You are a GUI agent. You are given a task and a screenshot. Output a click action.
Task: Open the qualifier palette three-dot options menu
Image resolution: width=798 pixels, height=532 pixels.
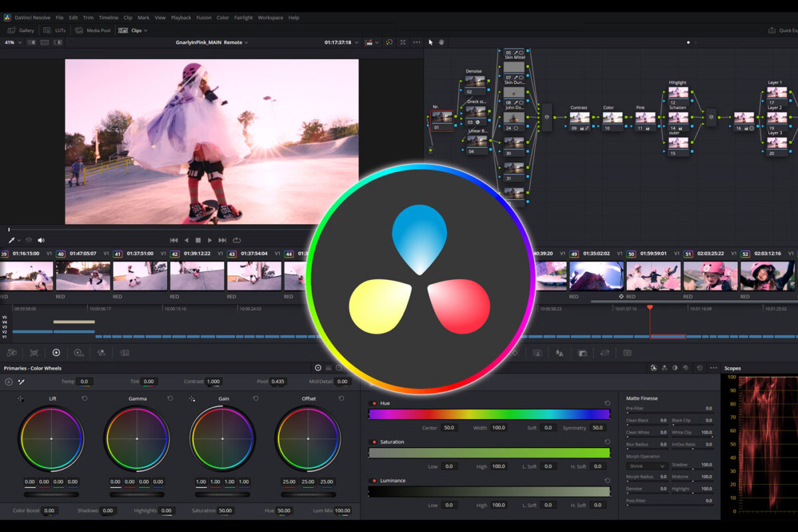tap(713, 368)
